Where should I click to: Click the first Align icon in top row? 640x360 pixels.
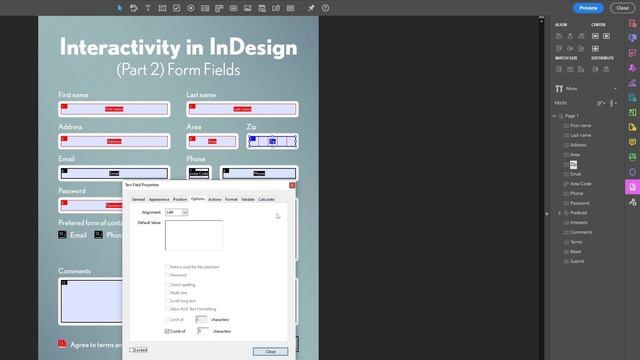559,36
